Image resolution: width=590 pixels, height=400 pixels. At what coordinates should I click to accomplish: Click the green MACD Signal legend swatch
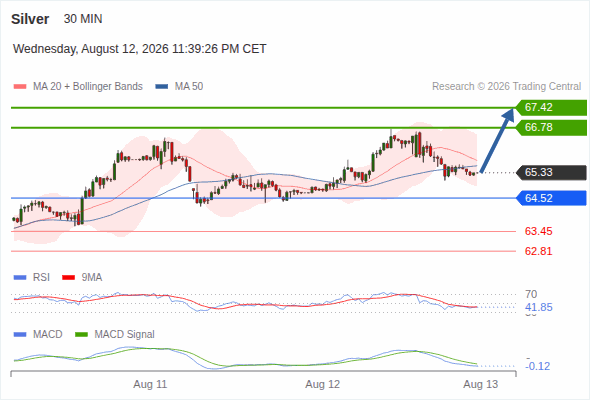[x=81, y=335]
